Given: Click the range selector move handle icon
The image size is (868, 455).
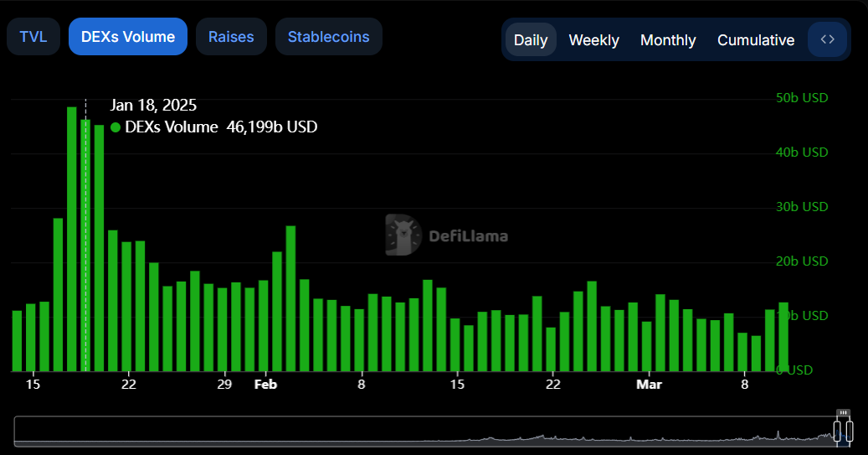Looking at the screenshot, I should click(x=843, y=413).
